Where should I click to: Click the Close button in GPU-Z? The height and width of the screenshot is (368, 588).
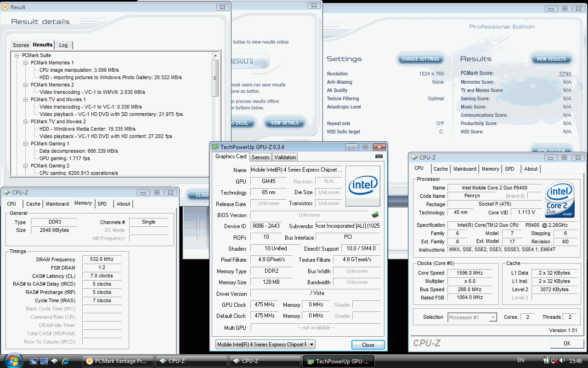[368, 345]
